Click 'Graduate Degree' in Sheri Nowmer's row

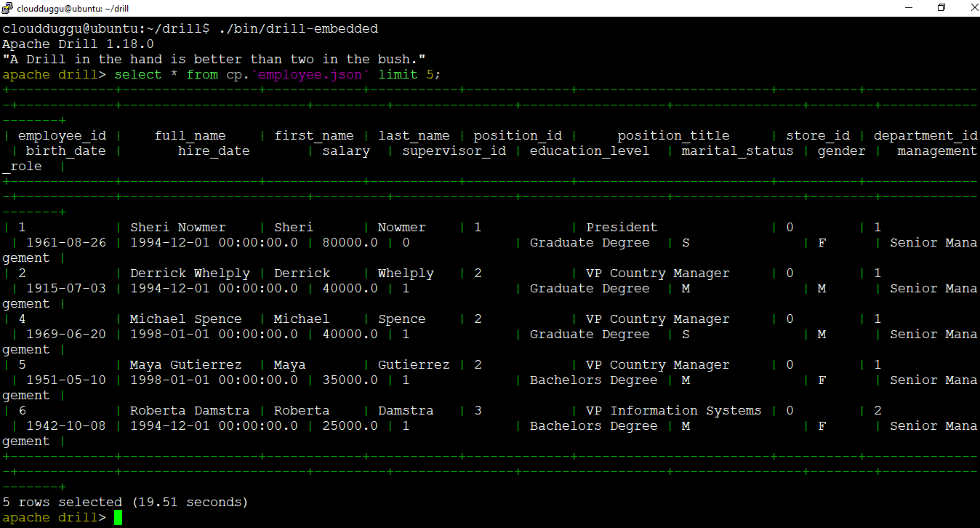[590, 243]
